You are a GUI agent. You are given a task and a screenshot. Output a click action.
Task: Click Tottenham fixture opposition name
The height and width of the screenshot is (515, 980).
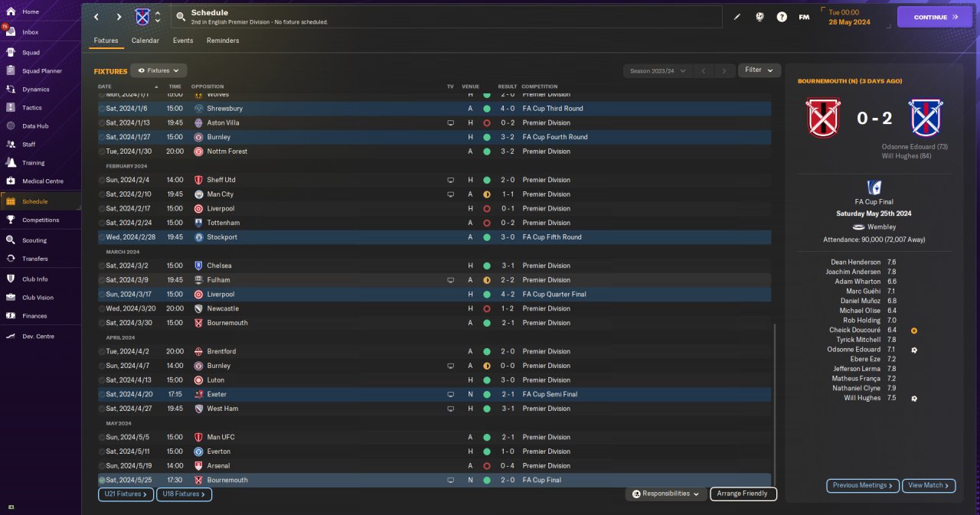pos(223,223)
